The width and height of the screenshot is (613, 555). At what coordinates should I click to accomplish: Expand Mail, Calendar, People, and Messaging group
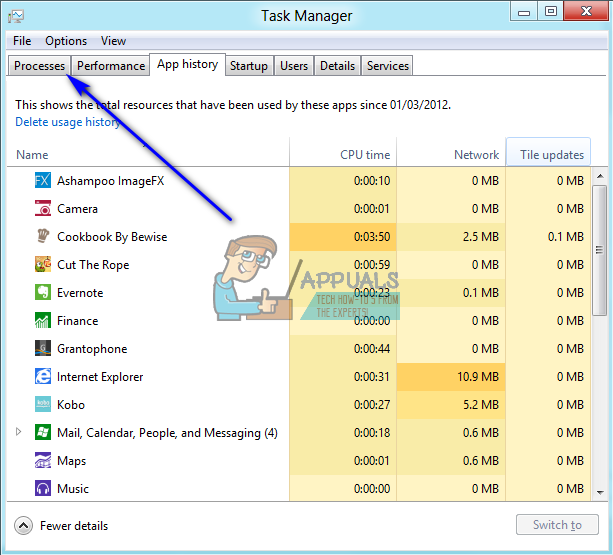(x=18, y=432)
